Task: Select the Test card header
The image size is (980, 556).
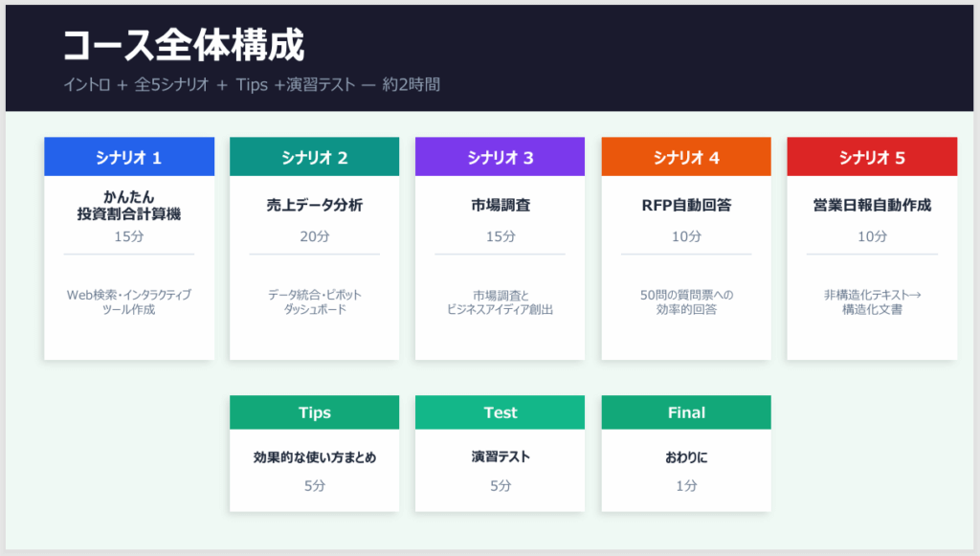Action: pyautogui.click(x=500, y=412)
